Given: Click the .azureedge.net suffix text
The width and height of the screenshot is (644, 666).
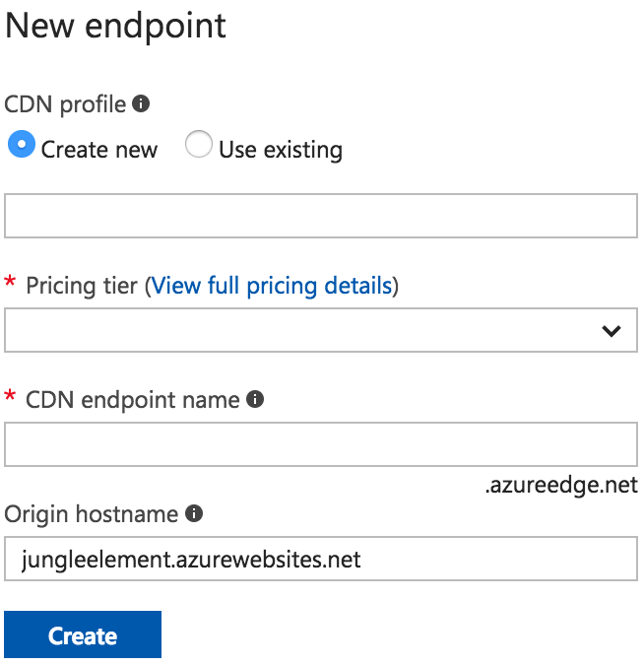Looking at the screenshot, I should (x=561, y=485).
